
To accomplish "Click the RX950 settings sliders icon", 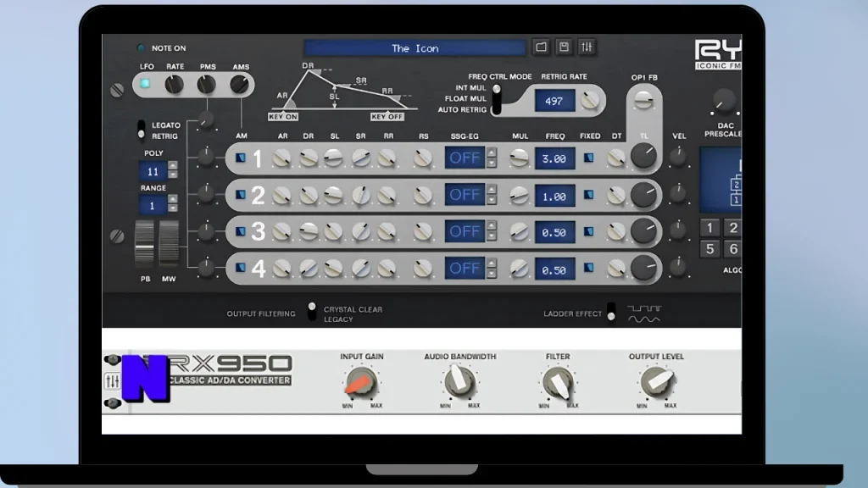I will click(x=113, y=381).
